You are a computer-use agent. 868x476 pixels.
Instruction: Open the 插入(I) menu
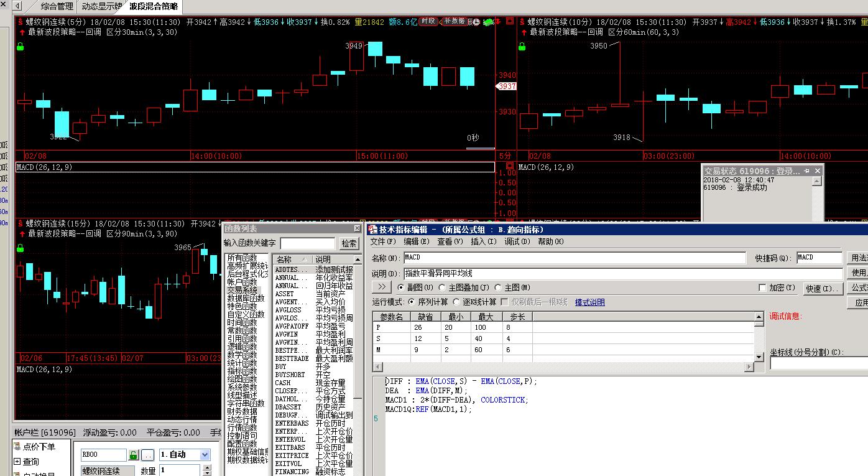tap(484, 241)
